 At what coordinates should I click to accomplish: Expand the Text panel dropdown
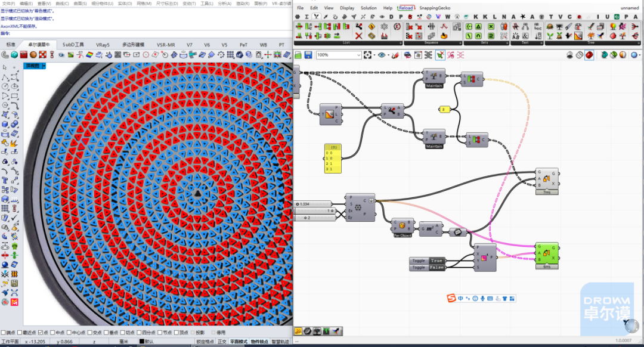coord(541,43)
